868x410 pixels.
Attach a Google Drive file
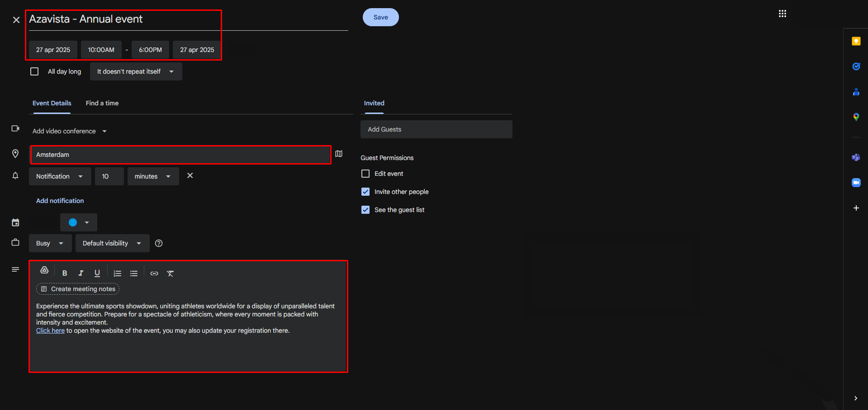point(44,270)
